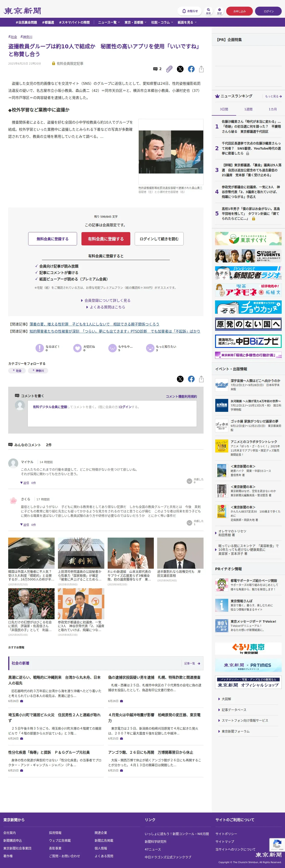Open よくある質問はこちら link

coord(106,307)
